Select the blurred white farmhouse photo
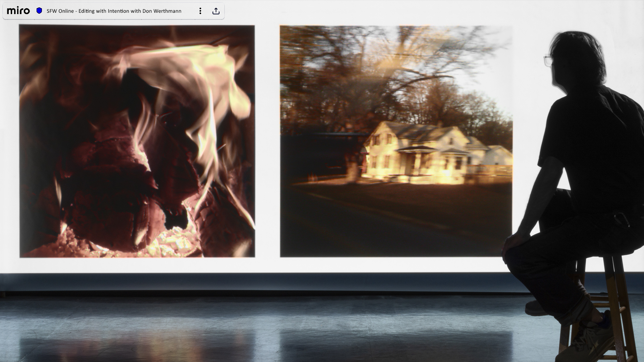 tap(396, 141)
